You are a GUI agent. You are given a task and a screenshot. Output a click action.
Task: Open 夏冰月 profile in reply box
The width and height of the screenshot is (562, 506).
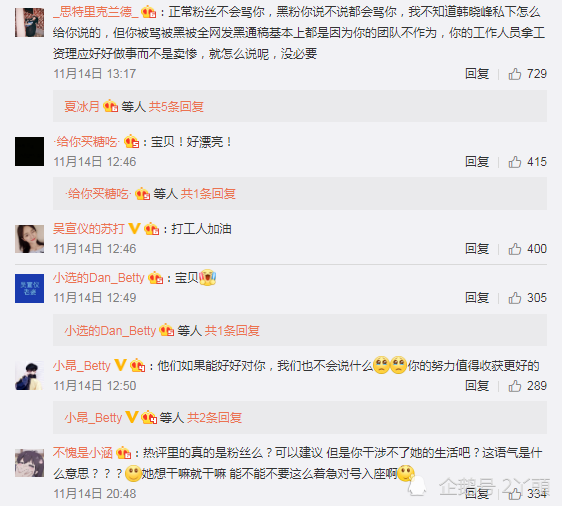82,107
